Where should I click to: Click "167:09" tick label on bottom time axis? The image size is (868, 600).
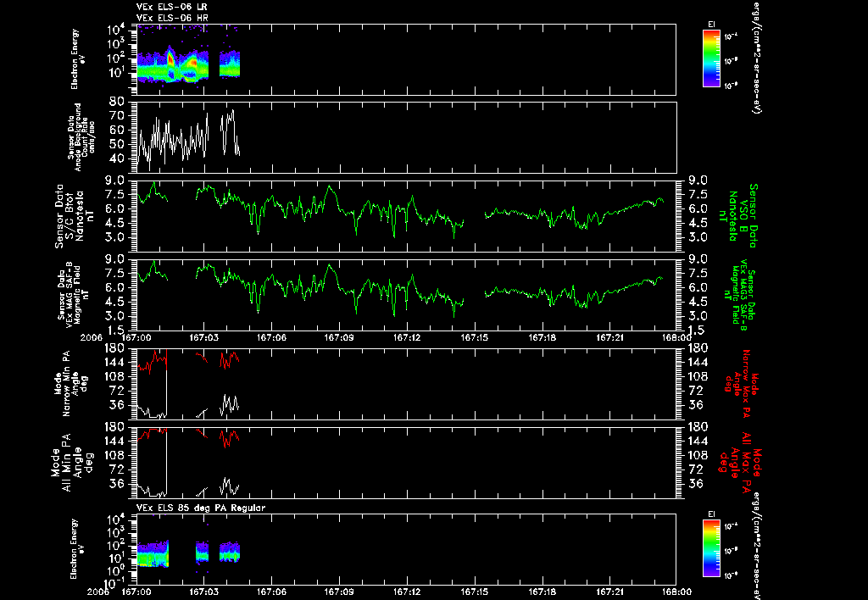[339, 592]
